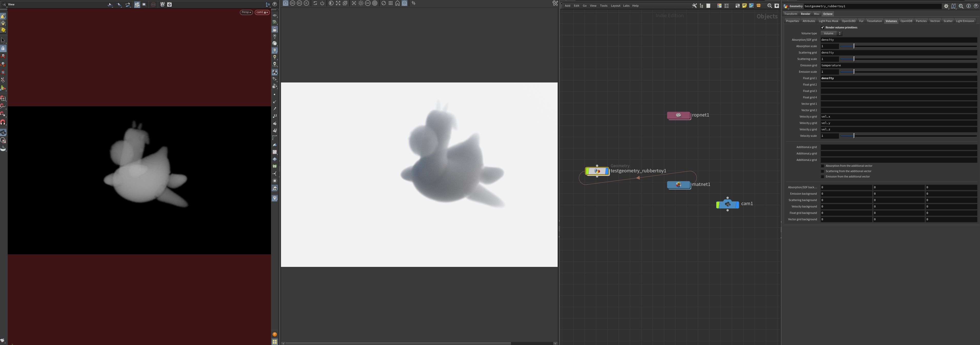The width and height of the screenshot is (980, 345).
Task: Open network editor search magnifier
Action: pos(770,6)
